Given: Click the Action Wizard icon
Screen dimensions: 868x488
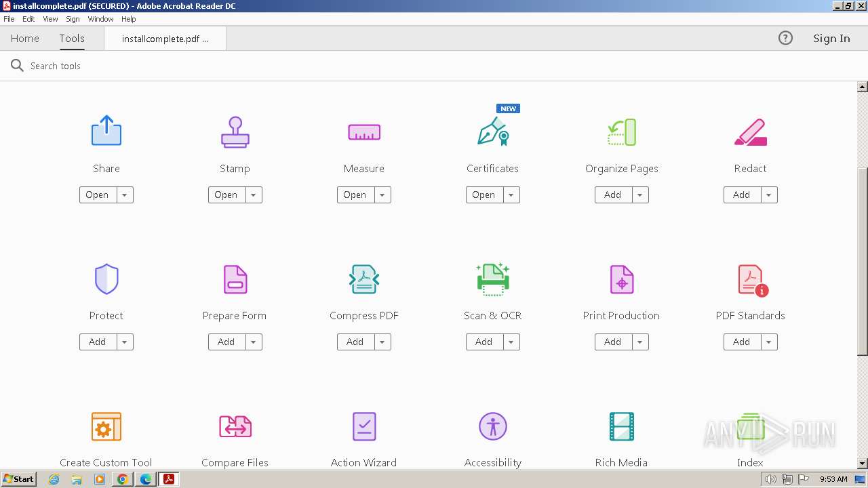Looking at the screenshot, I should tap(364, 426).
